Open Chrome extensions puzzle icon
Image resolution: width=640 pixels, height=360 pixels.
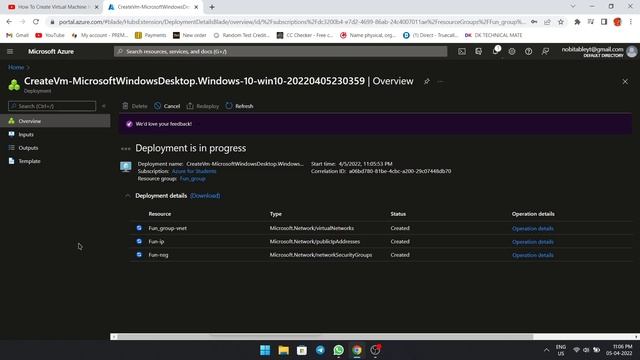tap(577, 22)
